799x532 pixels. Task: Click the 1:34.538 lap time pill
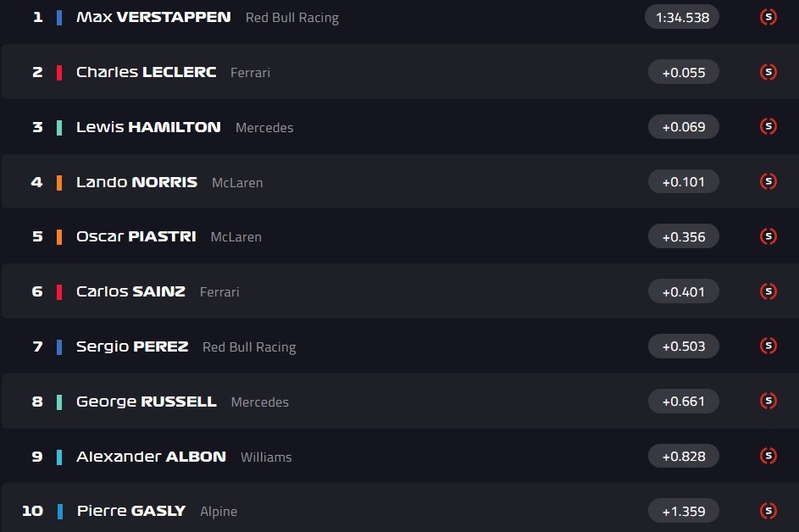tap(682, 17)
